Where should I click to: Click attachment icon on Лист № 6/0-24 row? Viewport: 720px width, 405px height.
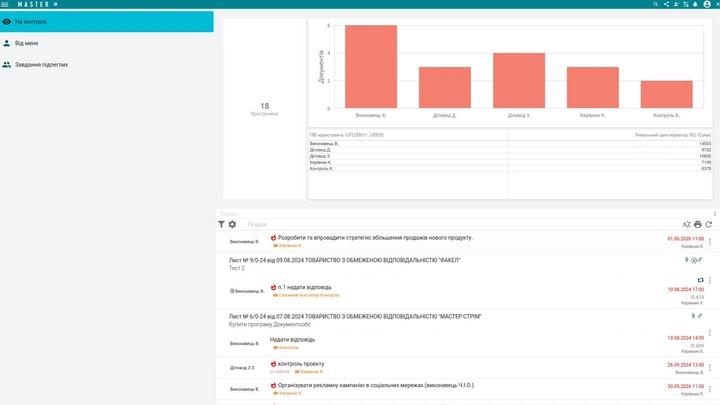tap(693, 316)
